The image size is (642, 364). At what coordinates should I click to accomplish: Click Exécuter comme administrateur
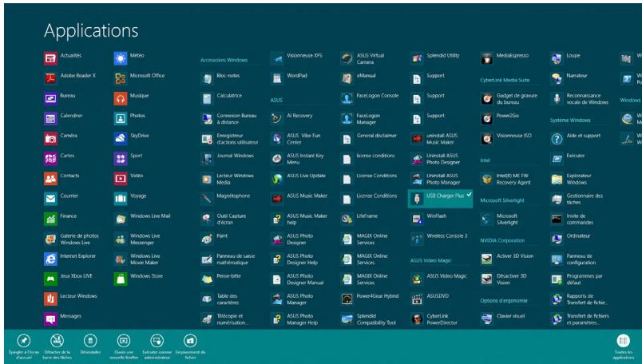click(157, 346)
